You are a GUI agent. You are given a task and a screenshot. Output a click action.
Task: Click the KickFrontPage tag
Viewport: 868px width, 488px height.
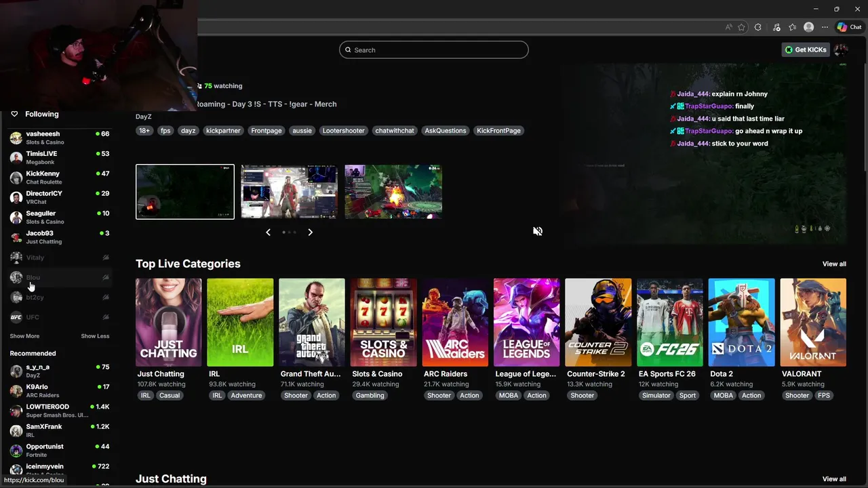click(498, 130)
